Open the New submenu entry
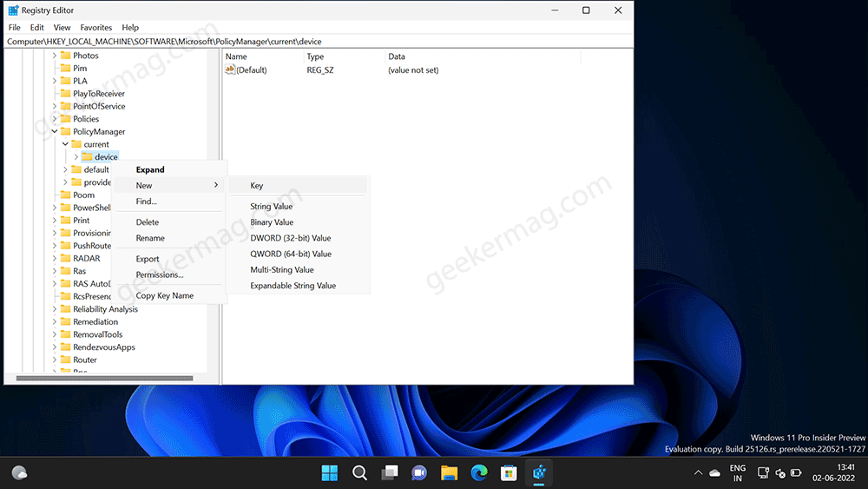 (169, 186)
